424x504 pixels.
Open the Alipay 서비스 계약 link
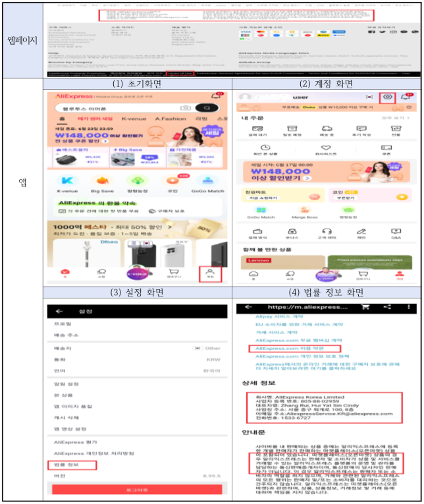[279, 317]
